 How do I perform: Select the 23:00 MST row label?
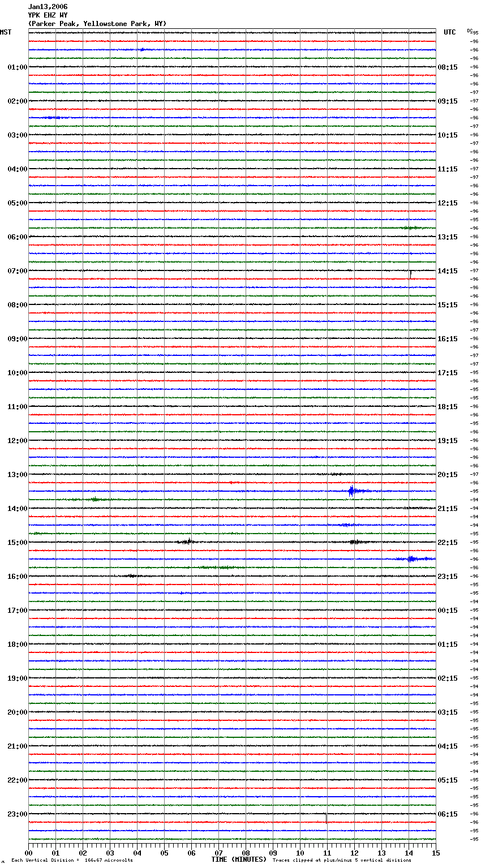click(x=18, y=814)
